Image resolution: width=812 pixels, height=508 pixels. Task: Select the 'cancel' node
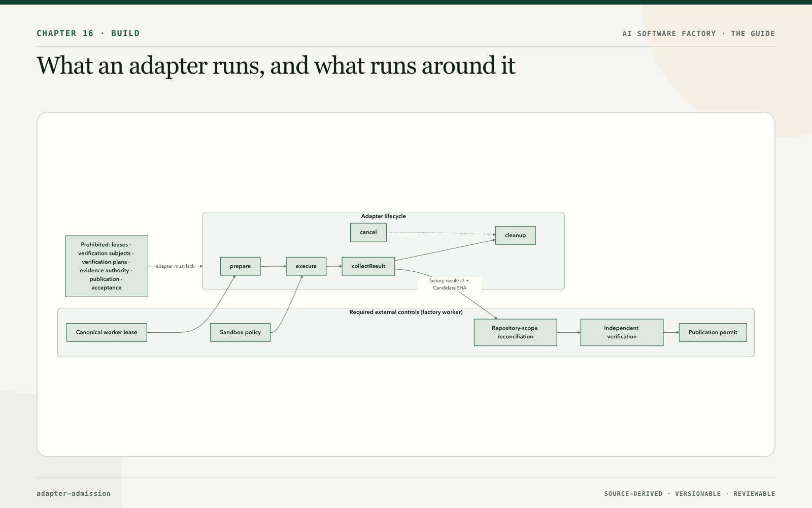(x=368, y=232)
